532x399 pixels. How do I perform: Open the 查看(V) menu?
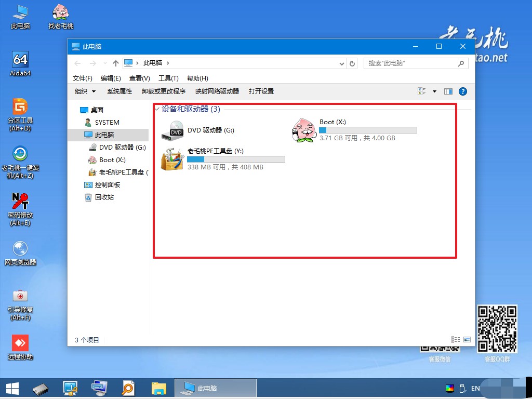point(139,78)
